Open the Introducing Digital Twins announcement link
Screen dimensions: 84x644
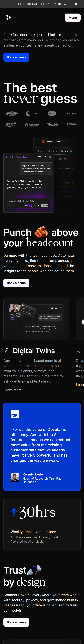[42, 4]
